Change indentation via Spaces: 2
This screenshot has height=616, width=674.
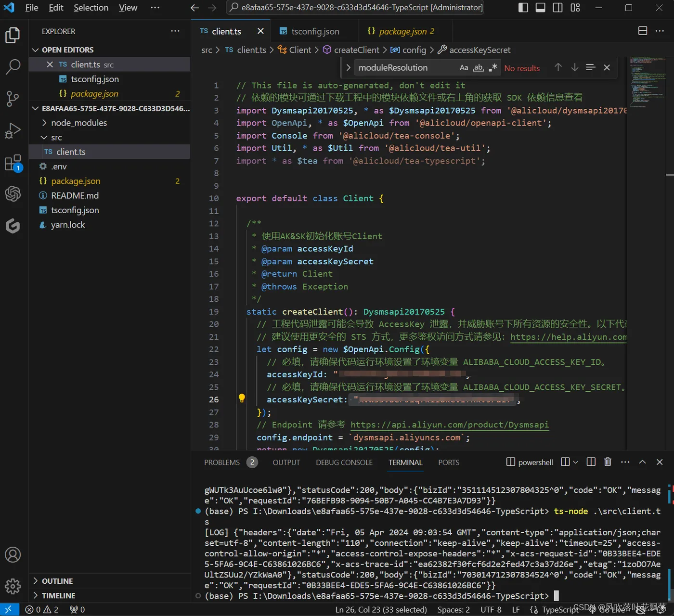454,610
